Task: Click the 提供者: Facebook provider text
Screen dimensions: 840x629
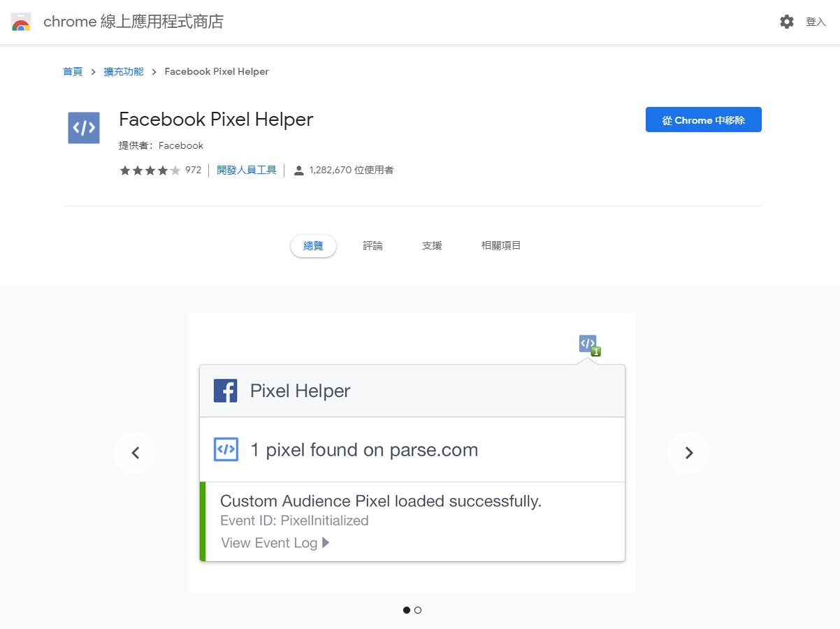Action: [161, 145]
